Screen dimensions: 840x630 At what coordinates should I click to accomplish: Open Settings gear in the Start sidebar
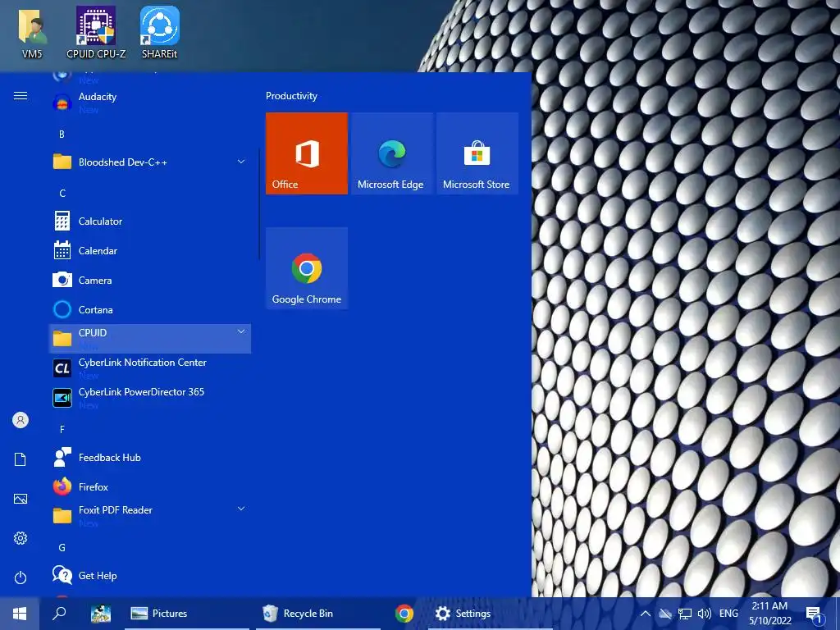pyautogui.click(x=21, y=538)
